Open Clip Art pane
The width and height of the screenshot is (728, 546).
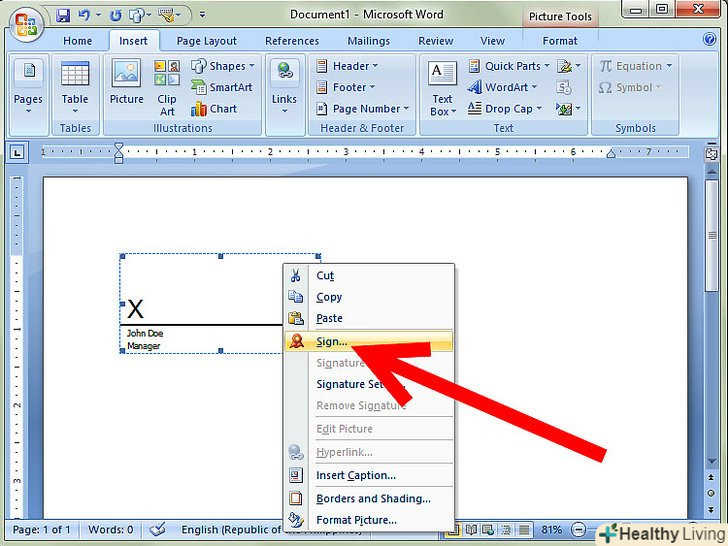pyautogui.click(x=167, y=88)
